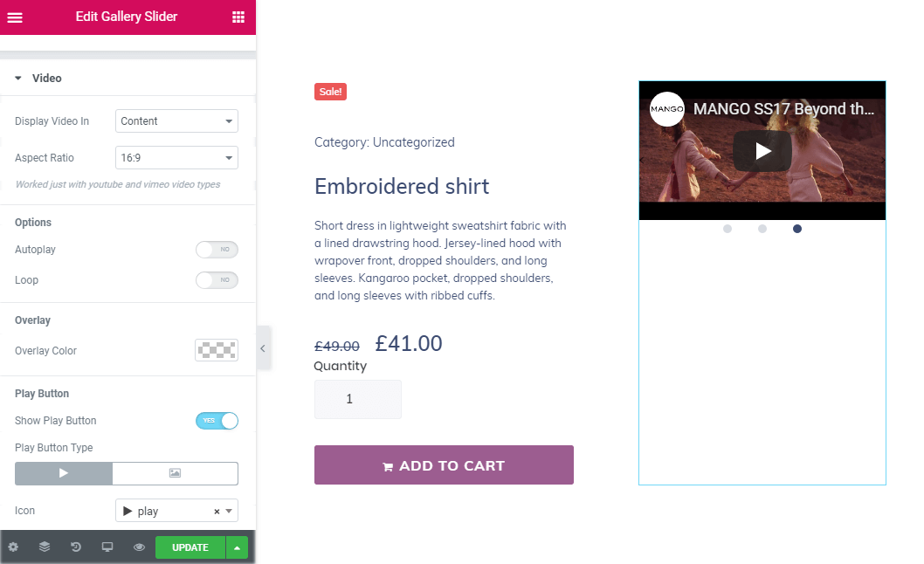Open the Overlay Color picker swatch
The height and width of the screenshot is (564, 924).
217,350
